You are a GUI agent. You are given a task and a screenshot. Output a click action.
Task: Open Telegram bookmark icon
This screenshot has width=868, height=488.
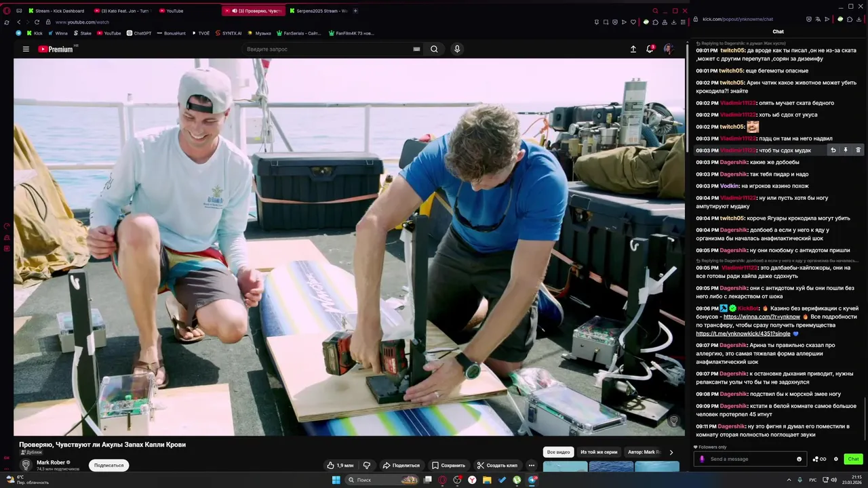[x=19, y=33]
